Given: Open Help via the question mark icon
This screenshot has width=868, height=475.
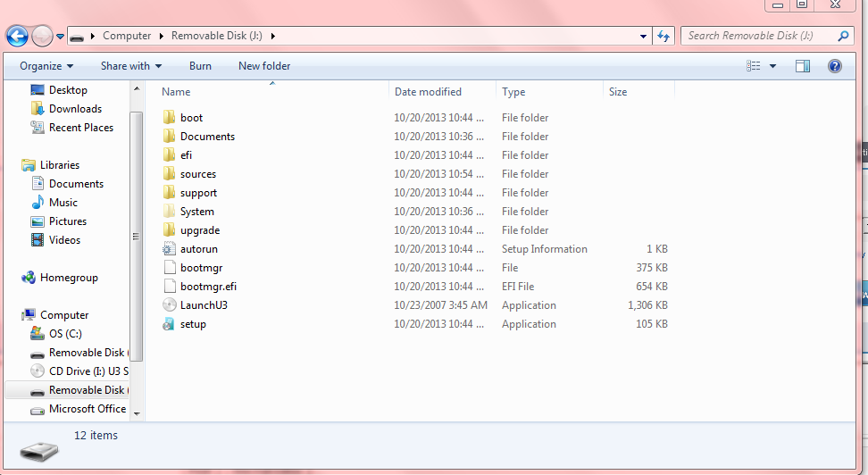Looking at the screenshot, I should (x=835, y=66).
